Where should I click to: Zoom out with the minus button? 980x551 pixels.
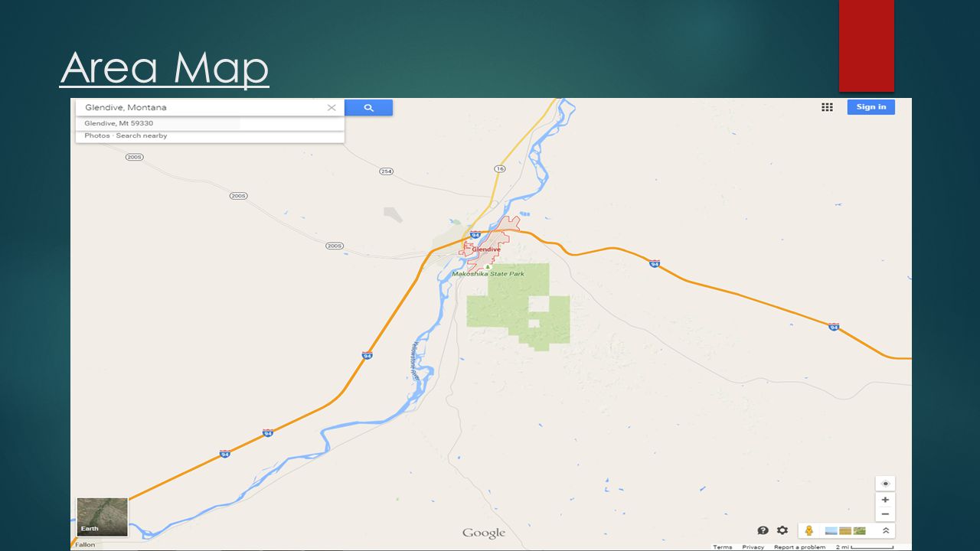point(885,514)
